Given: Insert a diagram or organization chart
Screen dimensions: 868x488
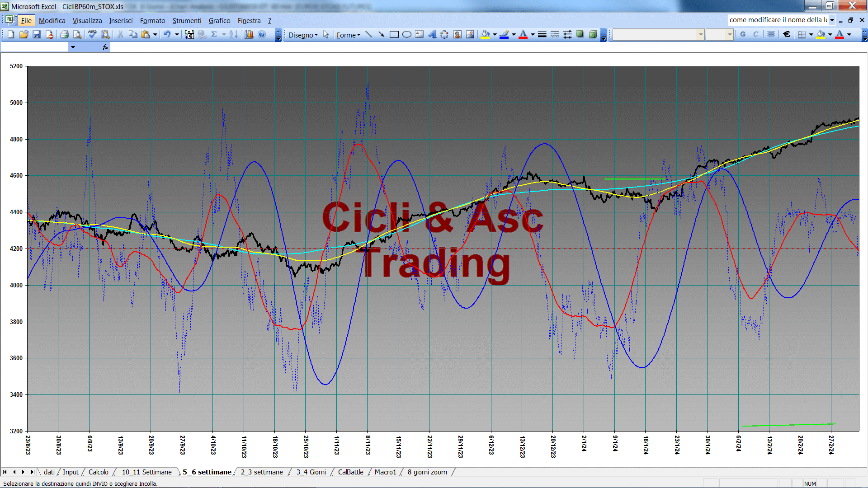Looking at the screenshot, I should [x=445, y=34].
